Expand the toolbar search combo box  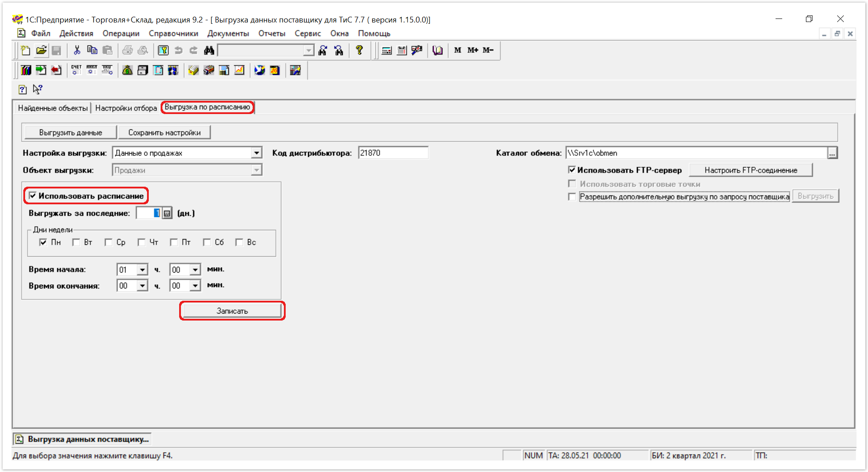(x=309, y=50)
